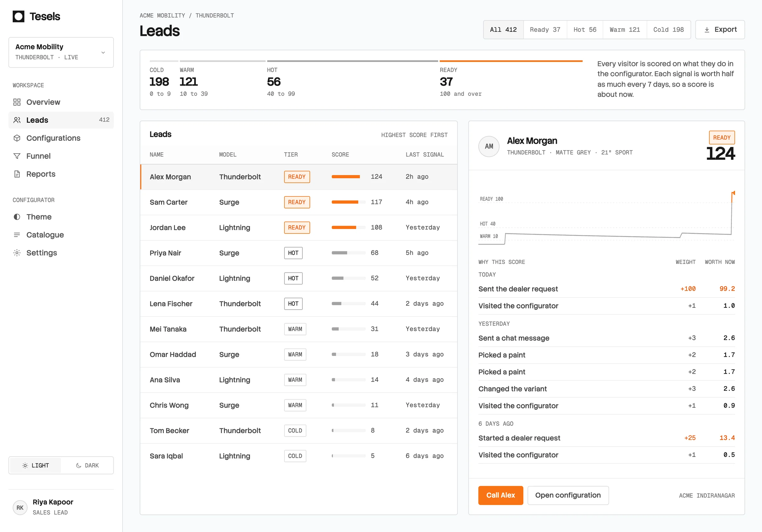Open the Acme Mobility breadcrumb link
Viewport: 762px width, 532px height.
click(162, 16)
